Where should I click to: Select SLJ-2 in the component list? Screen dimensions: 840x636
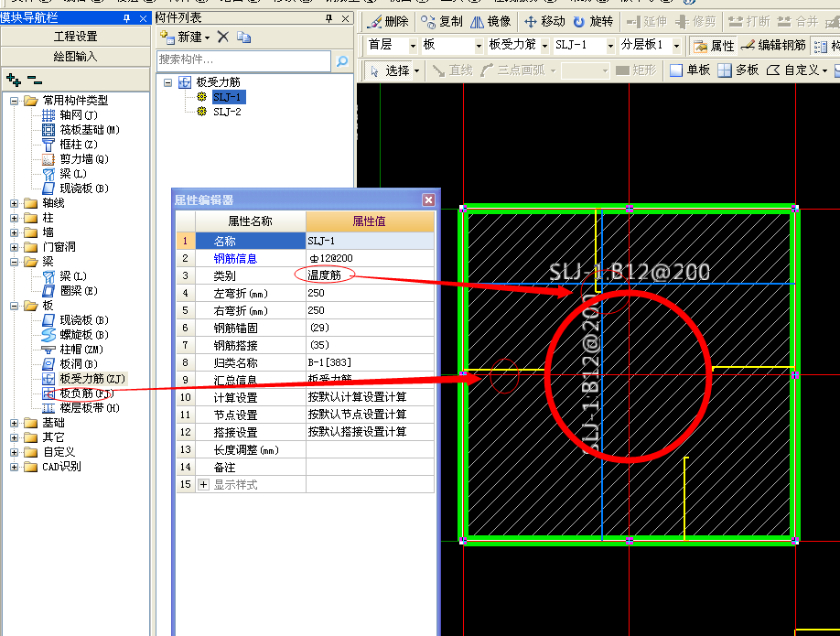click(227, 112)
